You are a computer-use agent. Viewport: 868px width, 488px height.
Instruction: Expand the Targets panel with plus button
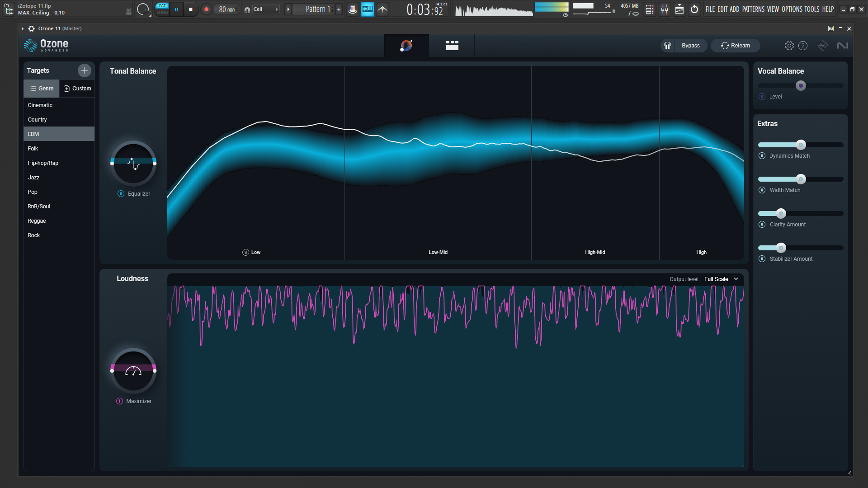[x=84, y=70]
